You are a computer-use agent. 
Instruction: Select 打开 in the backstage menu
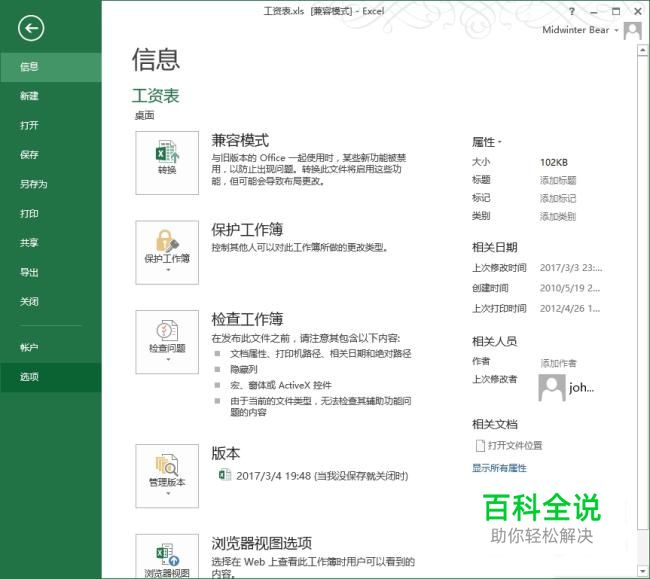pos(51,126)
